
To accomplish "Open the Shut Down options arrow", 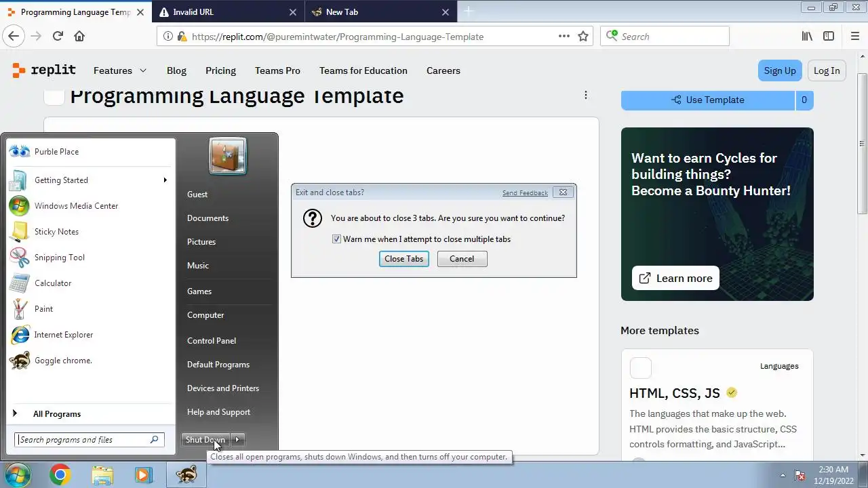I will click(237, 440).
